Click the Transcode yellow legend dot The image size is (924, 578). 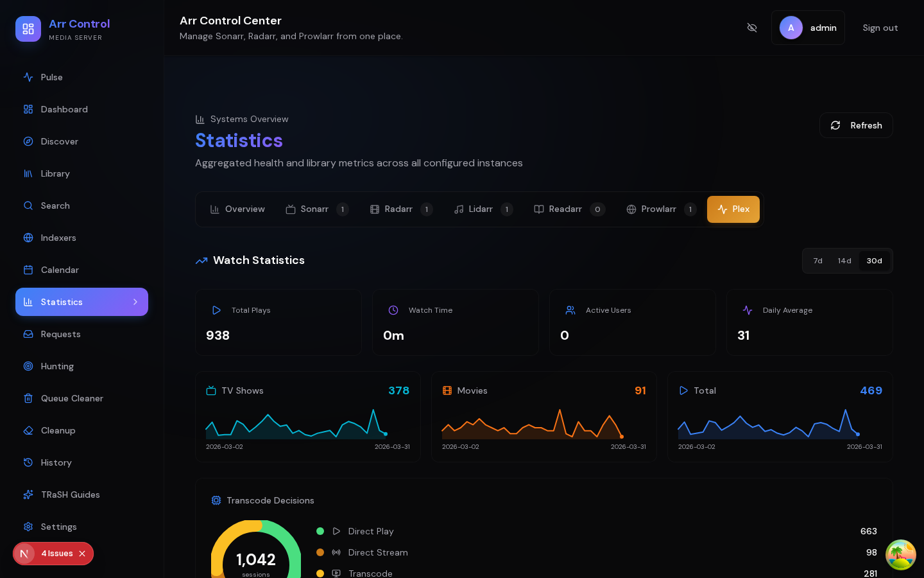pos(320,574)
